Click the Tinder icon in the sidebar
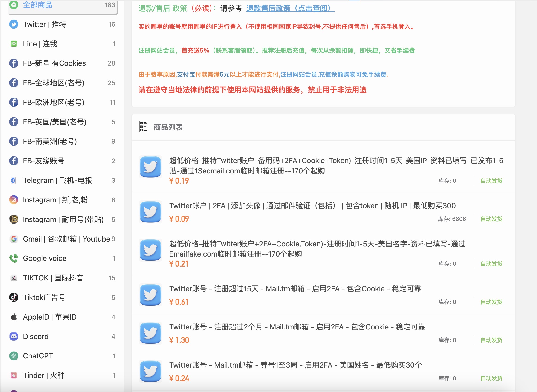Screen dimensions: 537x392 click(14, 375)
